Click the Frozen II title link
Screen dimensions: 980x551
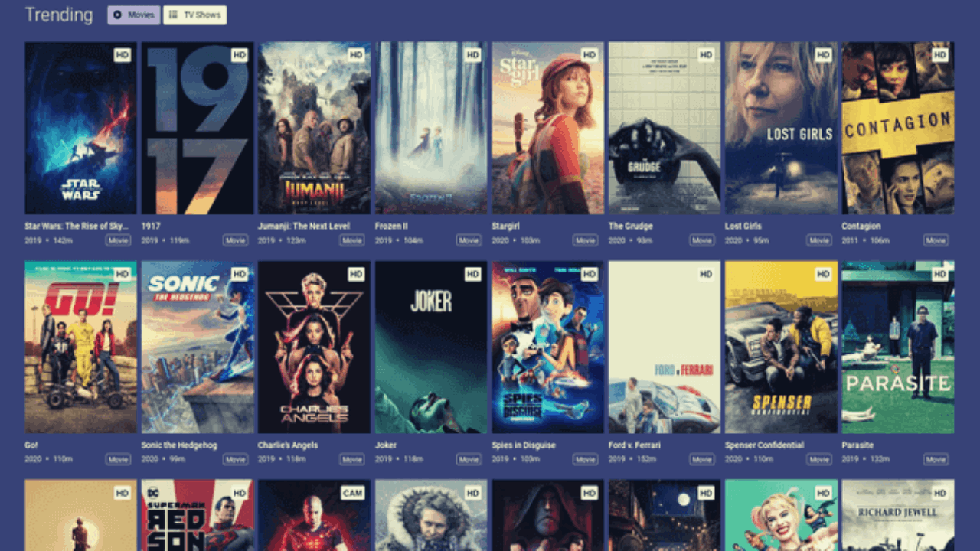[x=391, y=227]
